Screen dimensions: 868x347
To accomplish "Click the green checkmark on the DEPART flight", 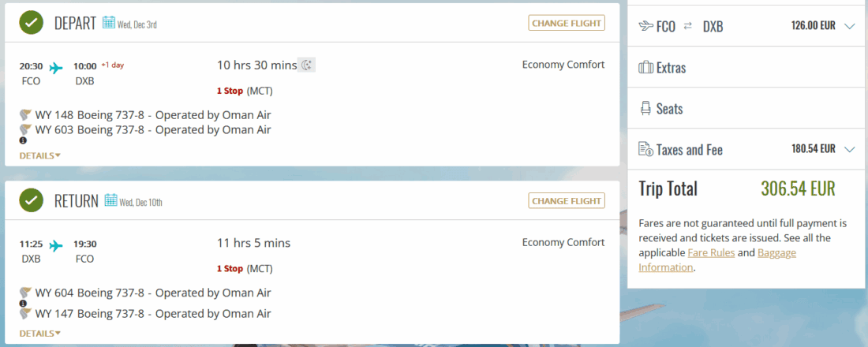I will 32,23.
